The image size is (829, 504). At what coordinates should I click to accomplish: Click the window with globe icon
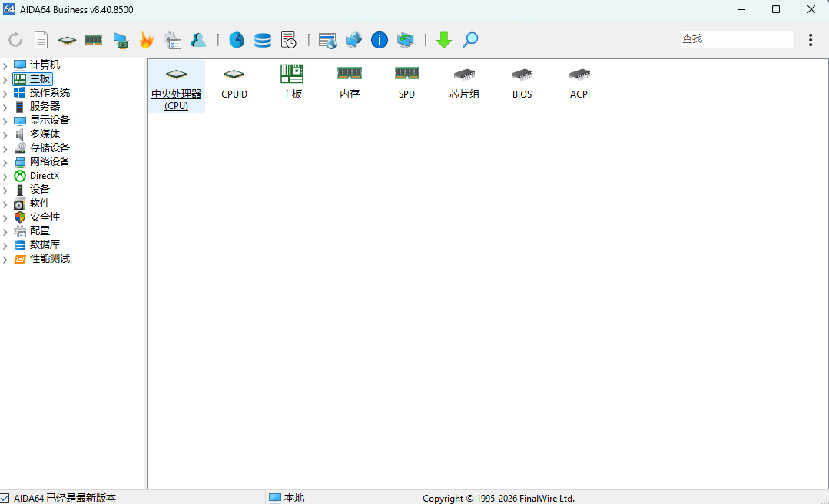point(327,40)
